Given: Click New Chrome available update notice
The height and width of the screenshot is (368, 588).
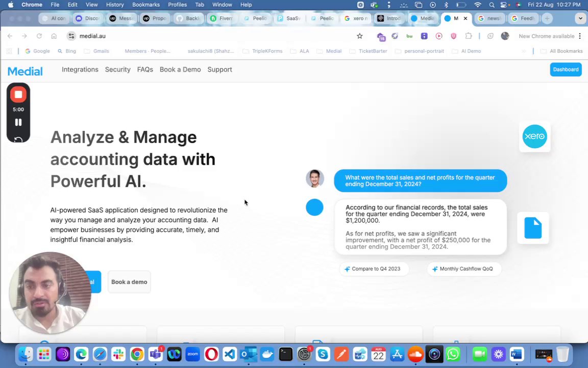Looking at the screenshot, I should pyautogui.click(x=546, y=36).
